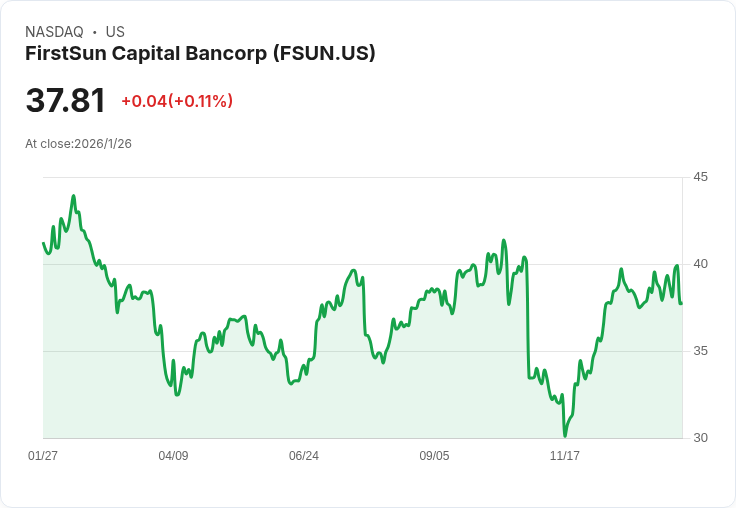The width and height of the screenshot is (736, 508).
Task: Click the 37.81 current price
Action: coord(65,101)
